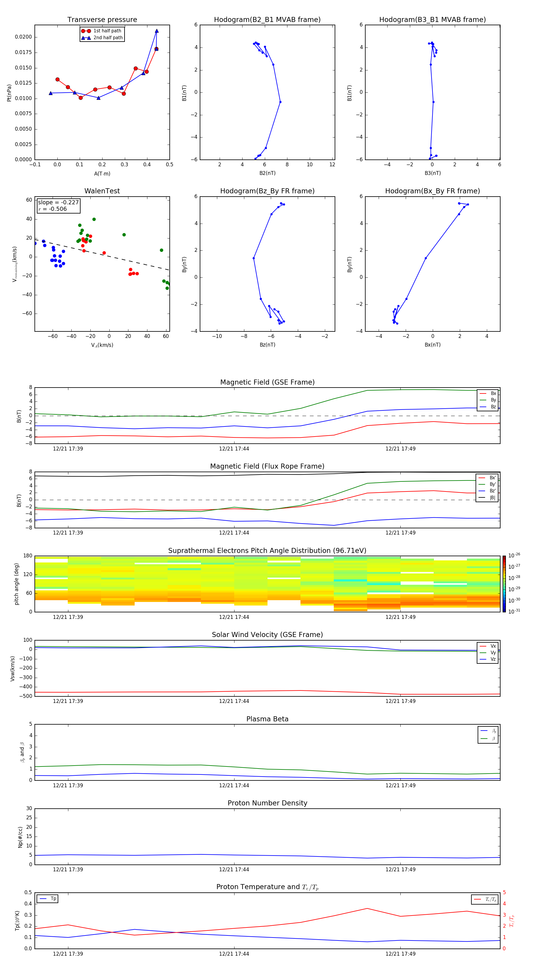Click the 'slope = -0.227' annotation
The image size is (535, 980).
click(58, 203)
